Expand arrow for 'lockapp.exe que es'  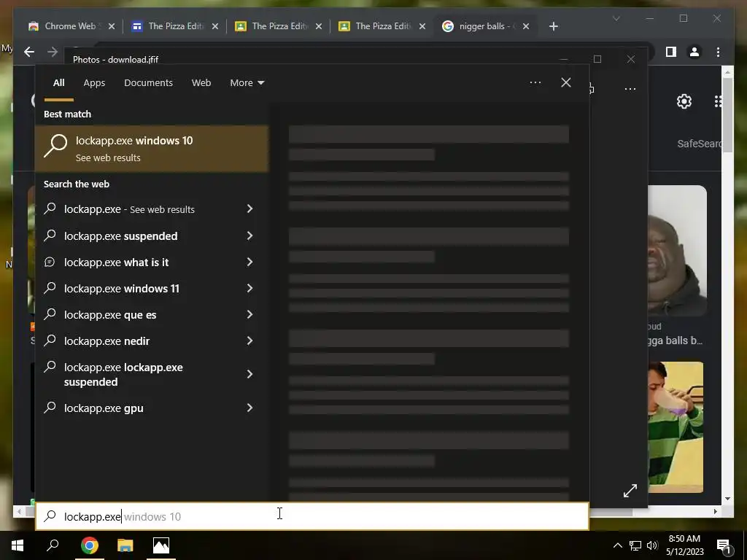[x=249, y=314]
